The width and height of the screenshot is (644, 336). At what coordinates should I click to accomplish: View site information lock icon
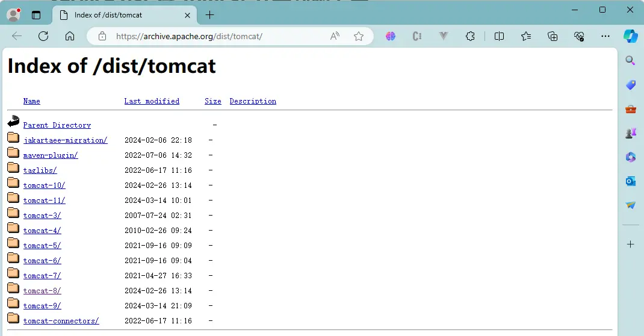coord(102,36)
